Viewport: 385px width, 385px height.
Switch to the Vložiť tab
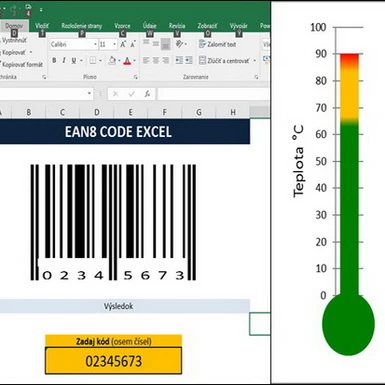[x=42, y=26]
